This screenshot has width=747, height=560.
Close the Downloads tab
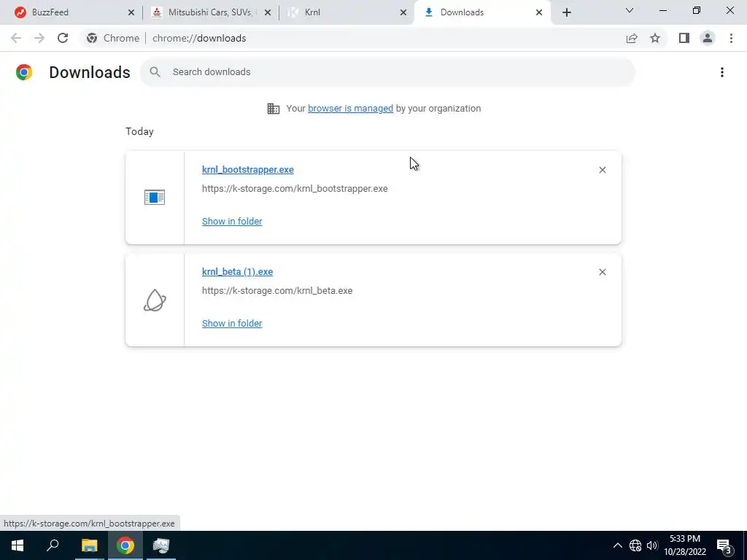pos(539,13)
